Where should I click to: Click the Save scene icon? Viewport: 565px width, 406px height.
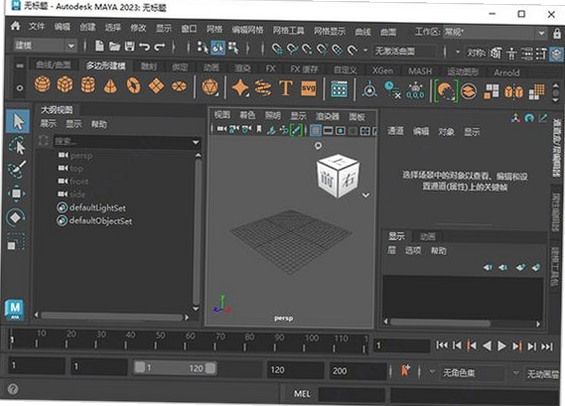pyautogui.click(x=130, y=46)
